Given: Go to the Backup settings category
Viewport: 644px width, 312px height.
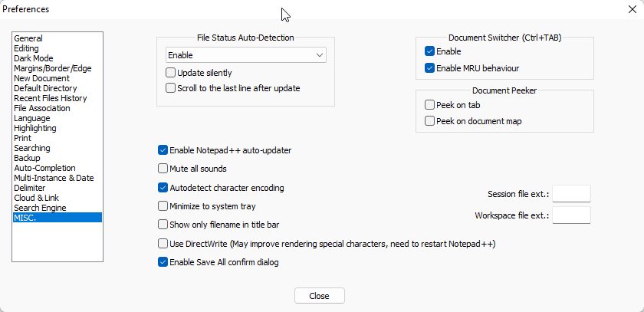Looking at the screenshot, I should (x=27, y=158).
